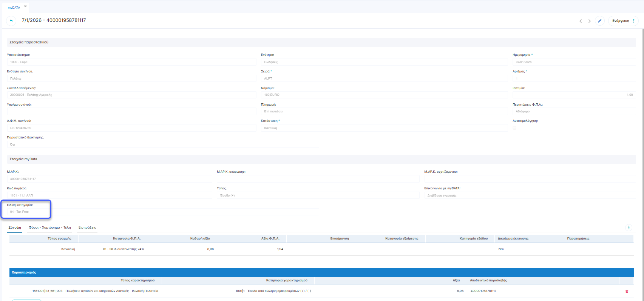The height and width of the screenshot is (301, 644).
Task: Click the pencil edit icon
Action: pyautogui.click(x=600, y=21)
